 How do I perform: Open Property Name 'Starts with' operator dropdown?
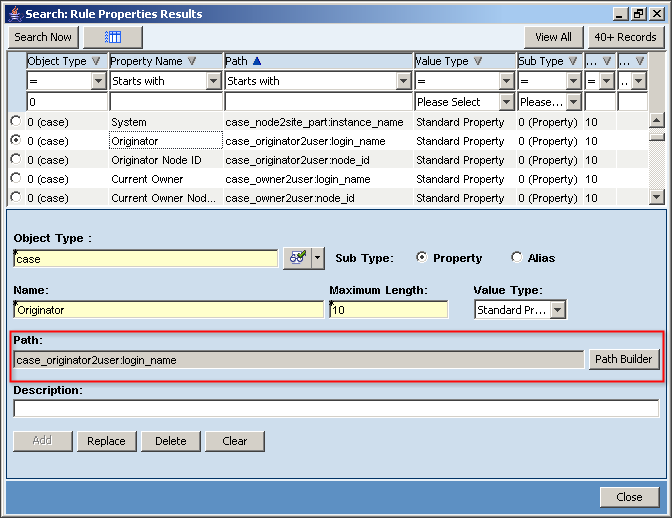(x=214, y=81)
